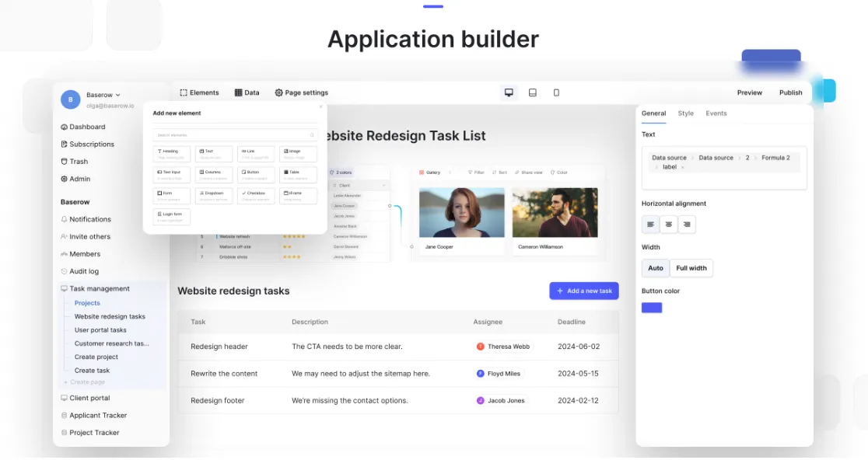
Task: Open Customer research tasks page
Action: pyautogui.click(x=111, y=343)
